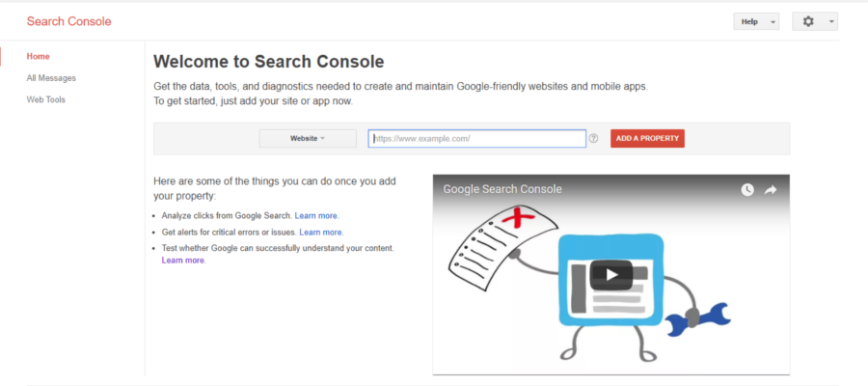Play the Google Search Console video
Image resolution: width=868 pixels, height=386 pixels.
[611, 275]
